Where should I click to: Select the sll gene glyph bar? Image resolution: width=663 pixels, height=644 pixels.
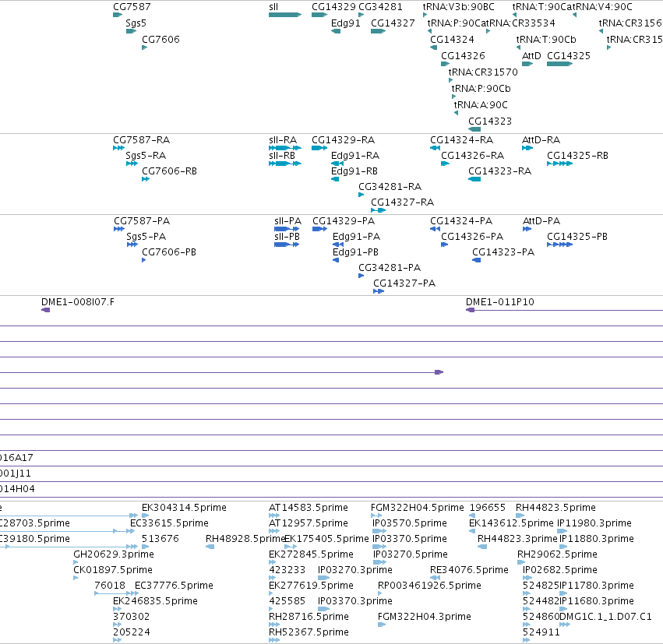click(x=285, y=16)
